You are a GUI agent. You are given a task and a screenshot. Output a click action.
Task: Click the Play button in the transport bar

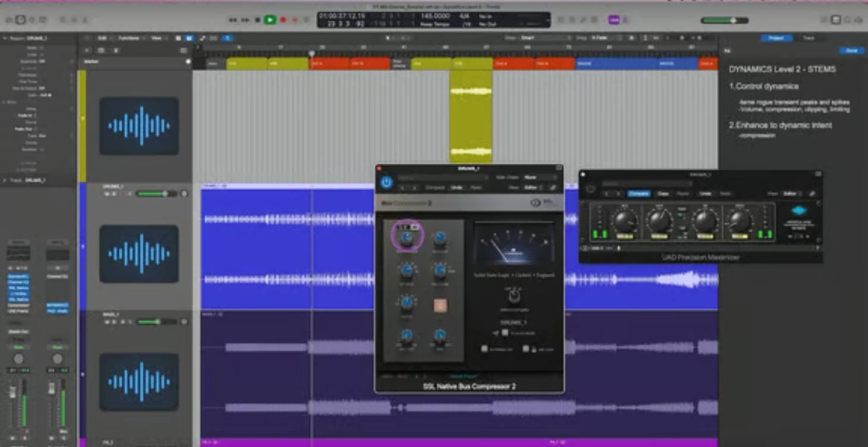[271, 18]
